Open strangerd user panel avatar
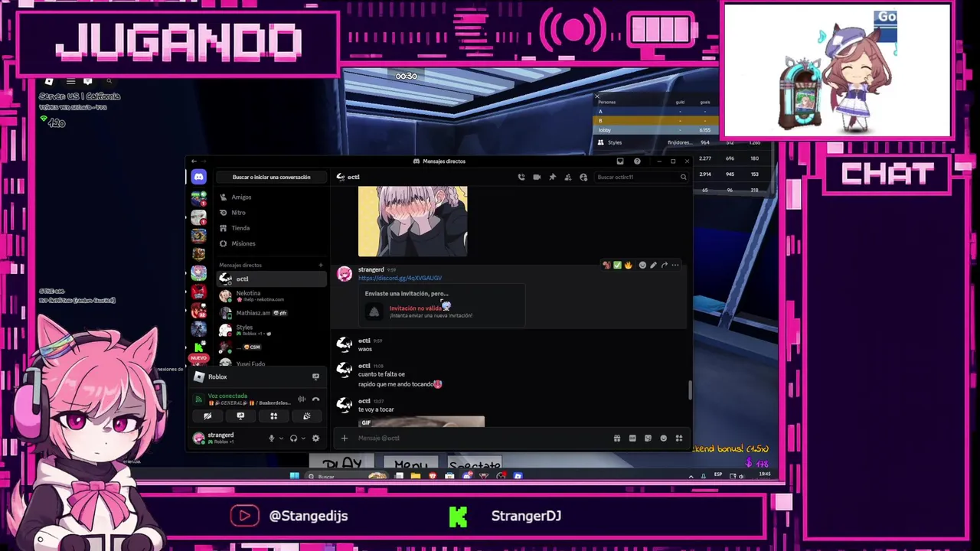This screenshot has width=980, height=551. (x=199, y=438)
